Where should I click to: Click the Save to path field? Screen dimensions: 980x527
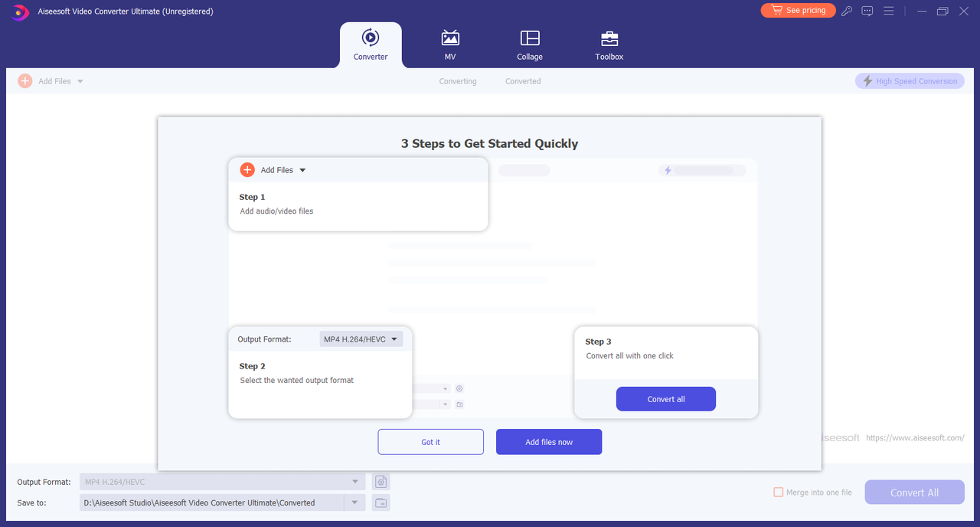point(212,502)
